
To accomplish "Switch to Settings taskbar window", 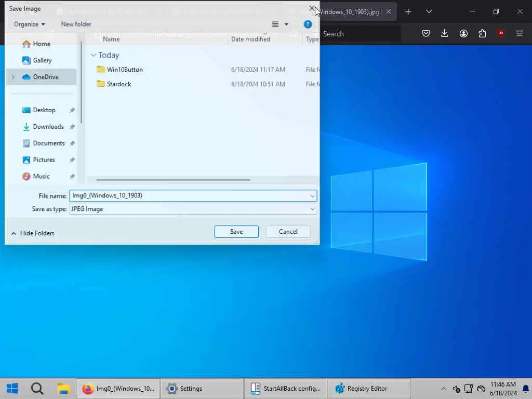I will pos(202,389).
